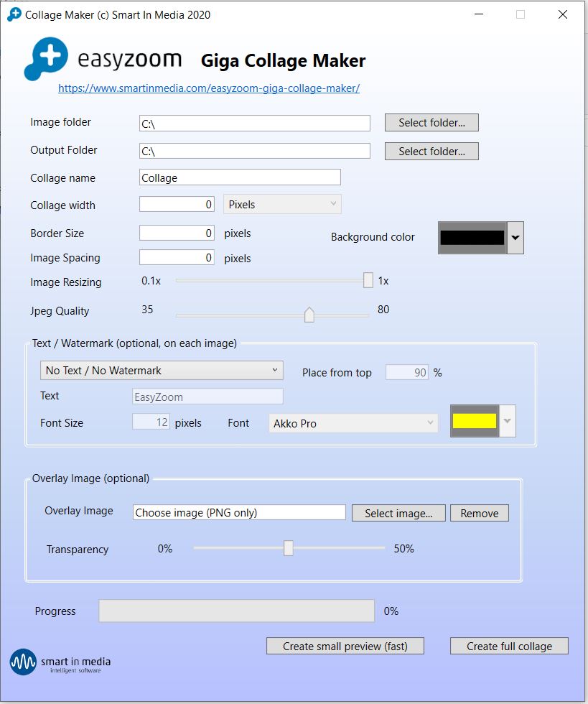Create small preview (fast)
The height and width of the screenshot is (704, 588).
point(345,646)
